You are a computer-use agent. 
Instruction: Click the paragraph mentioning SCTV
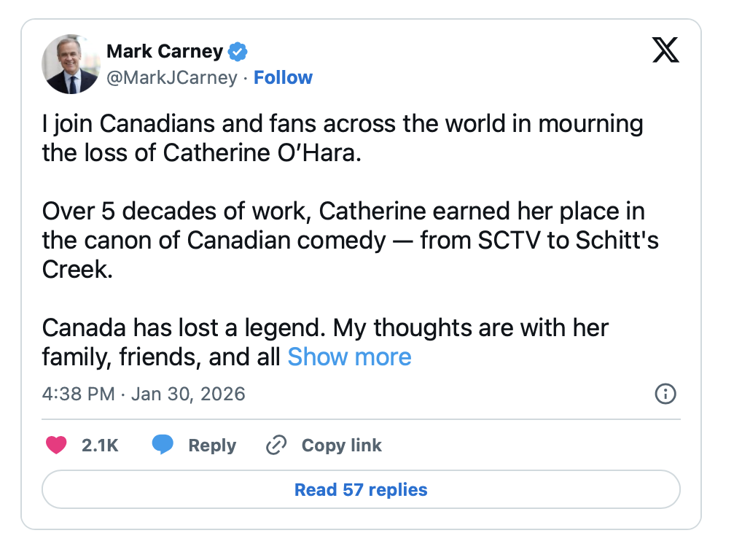(x=350, y=226)
